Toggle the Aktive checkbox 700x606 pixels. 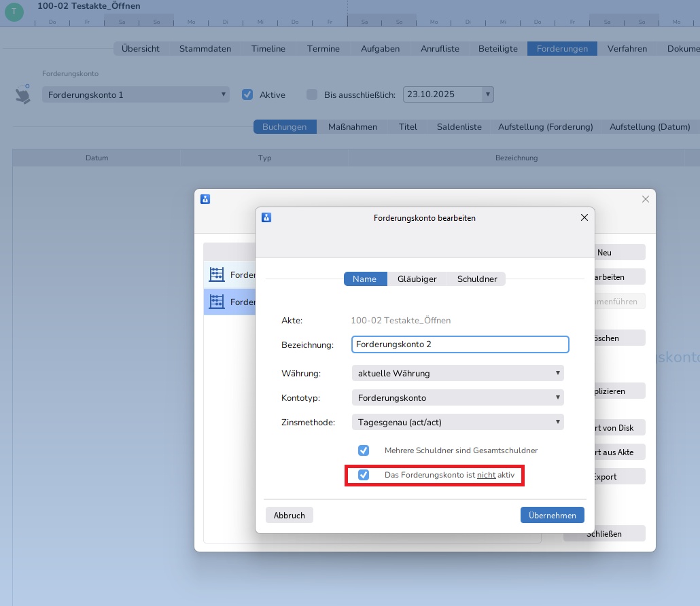[247, 94]
